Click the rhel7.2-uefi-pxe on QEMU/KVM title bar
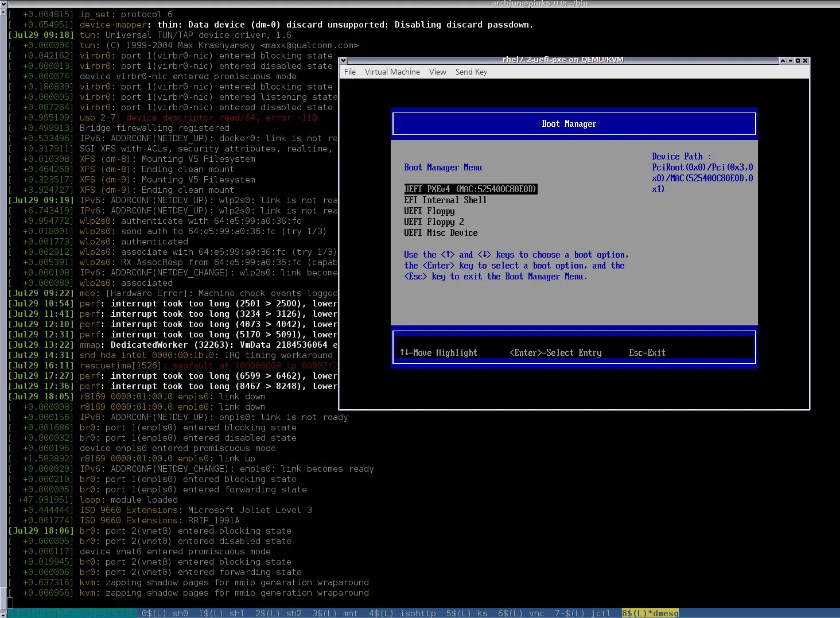The width and height of the screenshot is (840, 618). pyautogui.click(x=563, y=60)
